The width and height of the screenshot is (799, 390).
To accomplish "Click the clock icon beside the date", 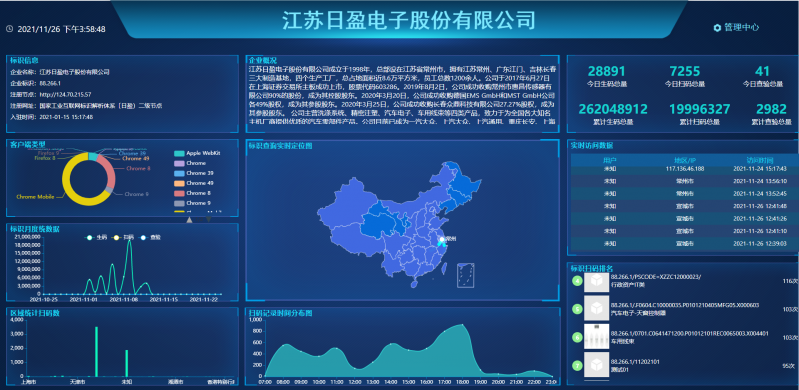I will pos(10,29).
